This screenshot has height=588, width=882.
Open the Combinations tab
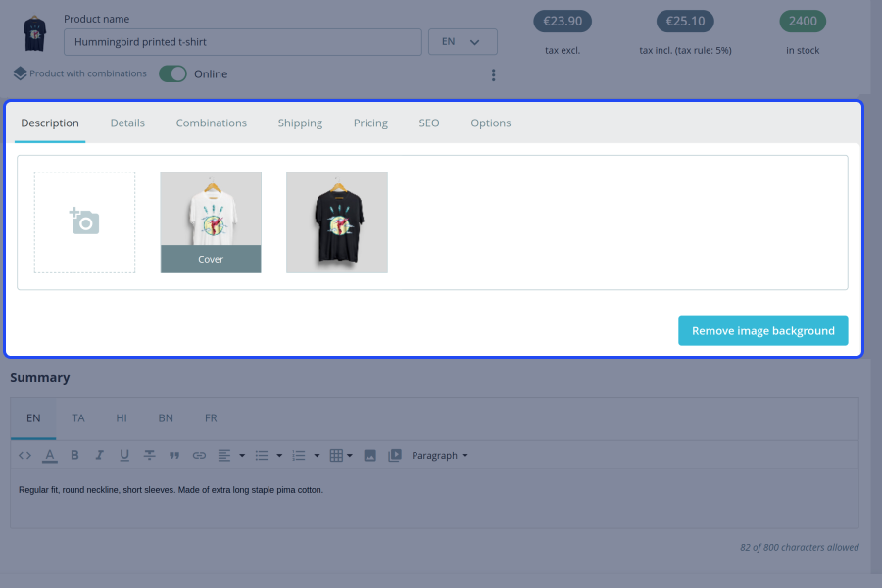click(212, 122)
